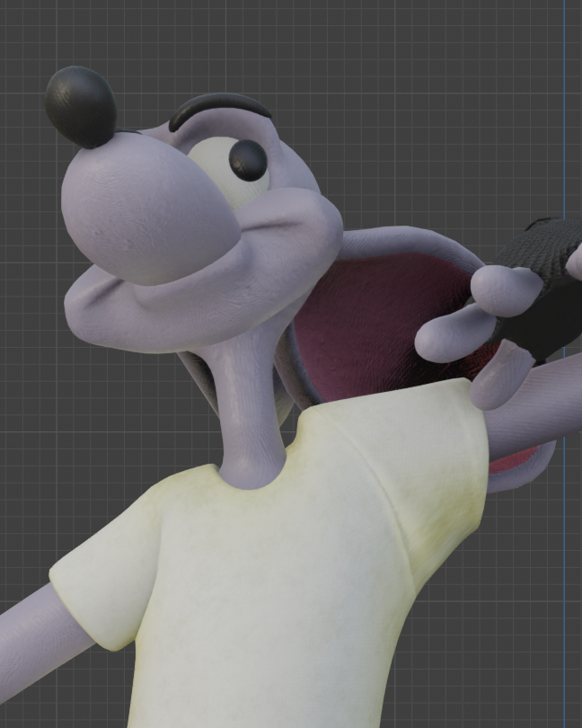Click the black pupil of the eye

pos(248,160)
